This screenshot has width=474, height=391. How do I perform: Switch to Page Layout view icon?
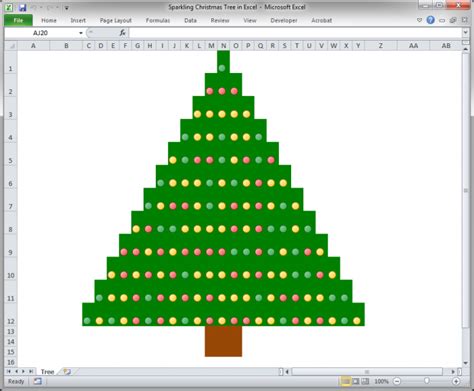coord(356,381)
